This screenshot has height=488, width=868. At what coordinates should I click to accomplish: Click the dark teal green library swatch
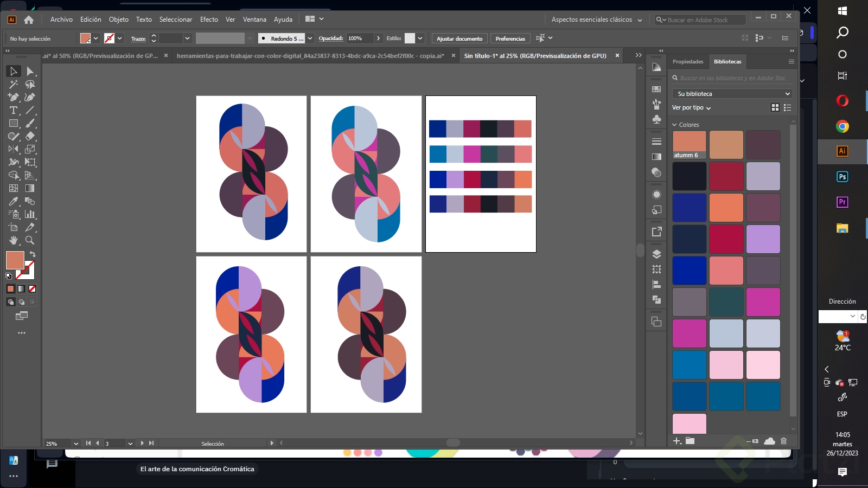click(x=726, y=301)
